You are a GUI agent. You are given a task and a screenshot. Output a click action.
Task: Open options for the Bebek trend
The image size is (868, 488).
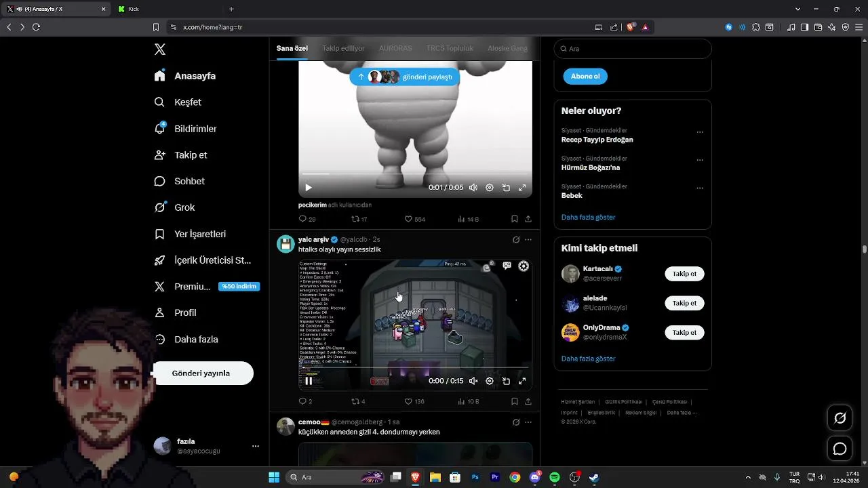700,188
